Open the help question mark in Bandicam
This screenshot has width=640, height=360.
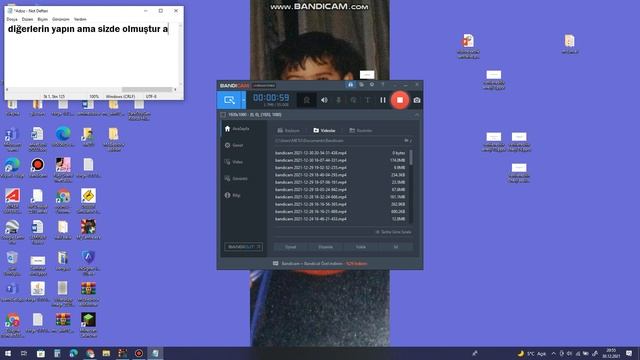[x=383, y=84]
